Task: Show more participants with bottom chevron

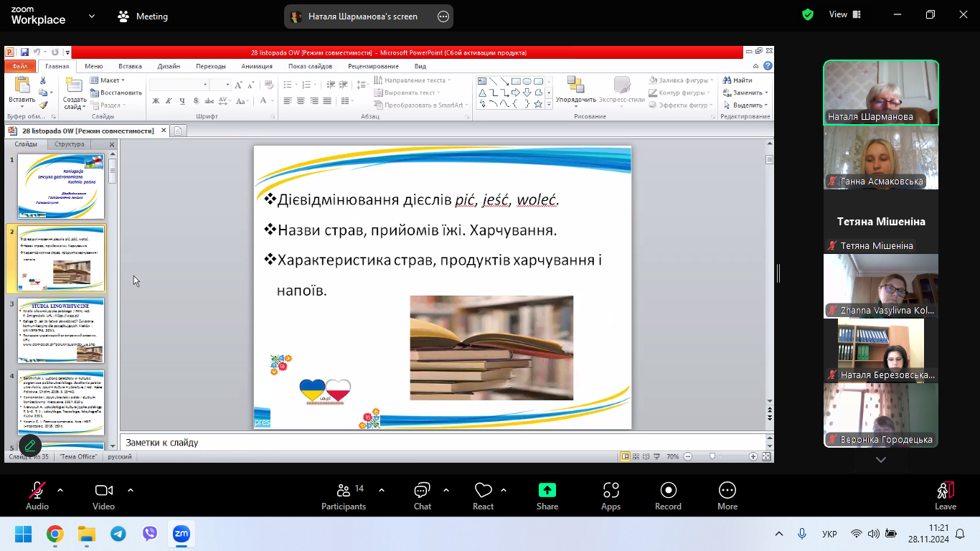Action: tap(881, 460)
